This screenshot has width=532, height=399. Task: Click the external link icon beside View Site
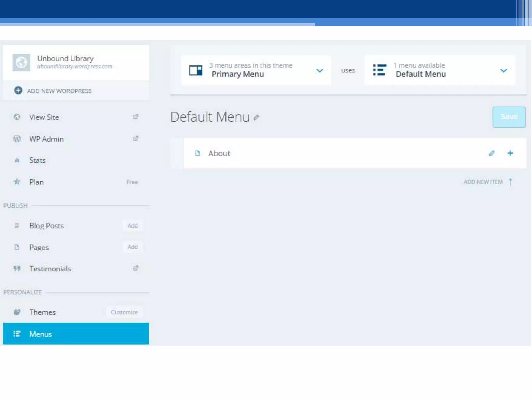tap(136, 117)
